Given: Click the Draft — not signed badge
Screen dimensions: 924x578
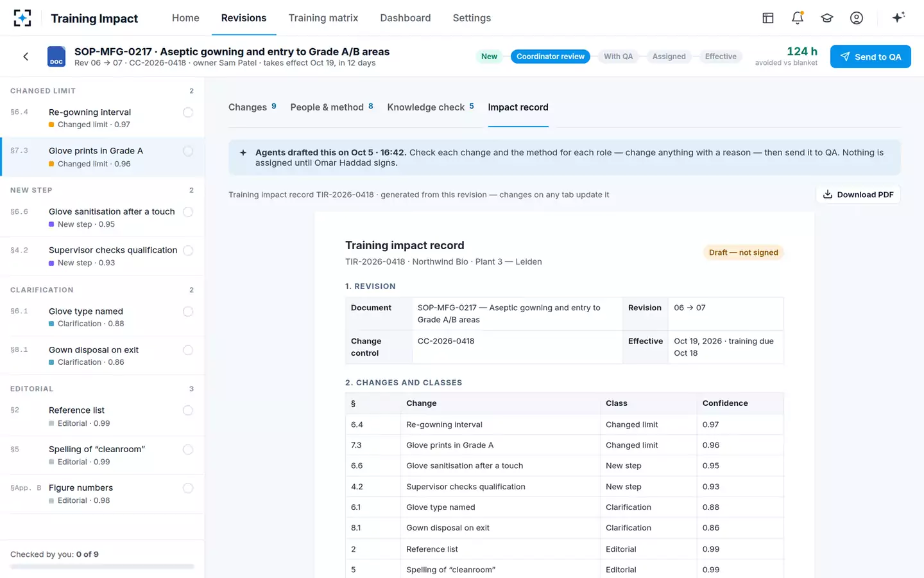Looking at the screenshot, I should (x=743, y=252).
